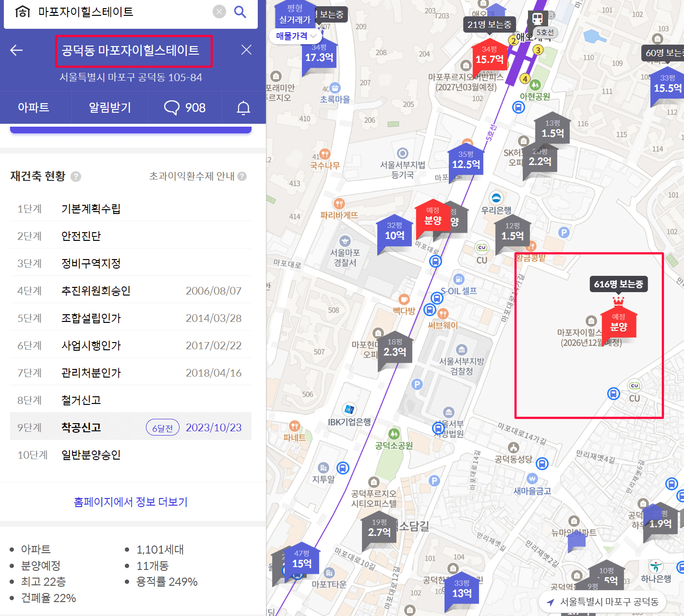
Task: Click the 공덕소공원 park icon
Action: coord(394,434)
